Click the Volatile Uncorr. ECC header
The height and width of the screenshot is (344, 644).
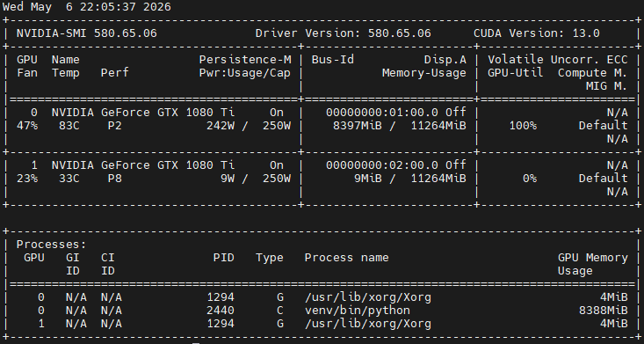(x=558, y=60)
